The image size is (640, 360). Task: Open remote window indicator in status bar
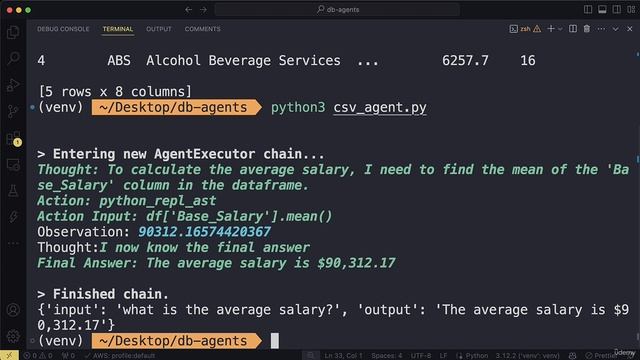9,355
